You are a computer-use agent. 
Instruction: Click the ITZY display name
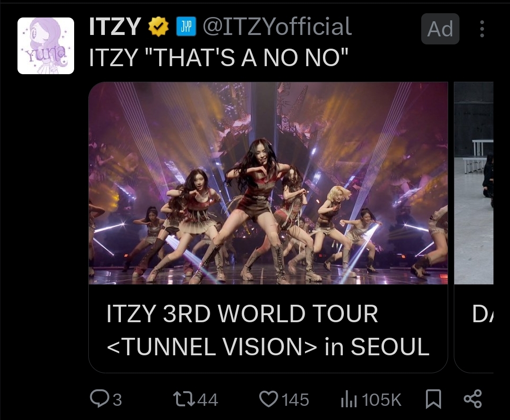[x=115, y=27]
